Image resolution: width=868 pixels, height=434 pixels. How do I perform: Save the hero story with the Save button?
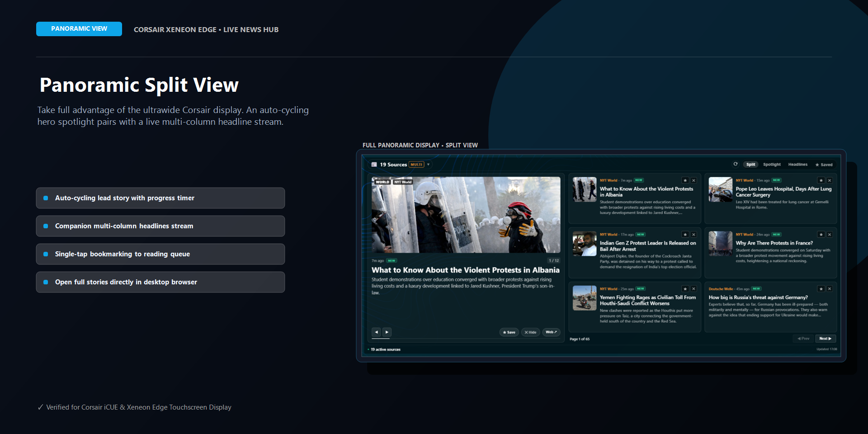pyautogui.click(x=509, y=332)
